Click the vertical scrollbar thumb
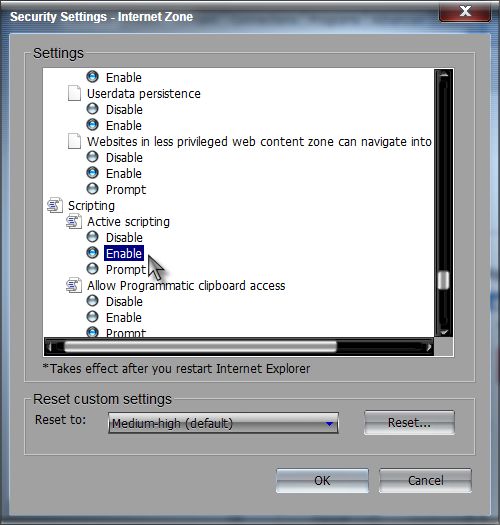This screenshot has width=500, height=525. point(444,280)
